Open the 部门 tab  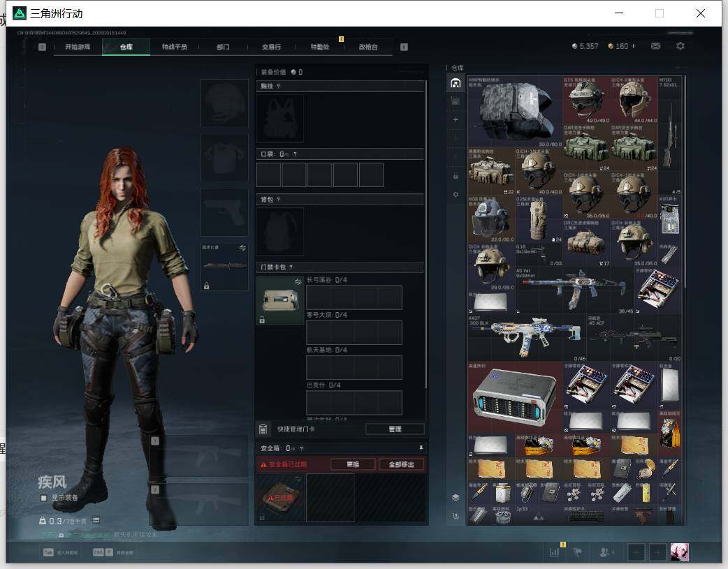223,47
